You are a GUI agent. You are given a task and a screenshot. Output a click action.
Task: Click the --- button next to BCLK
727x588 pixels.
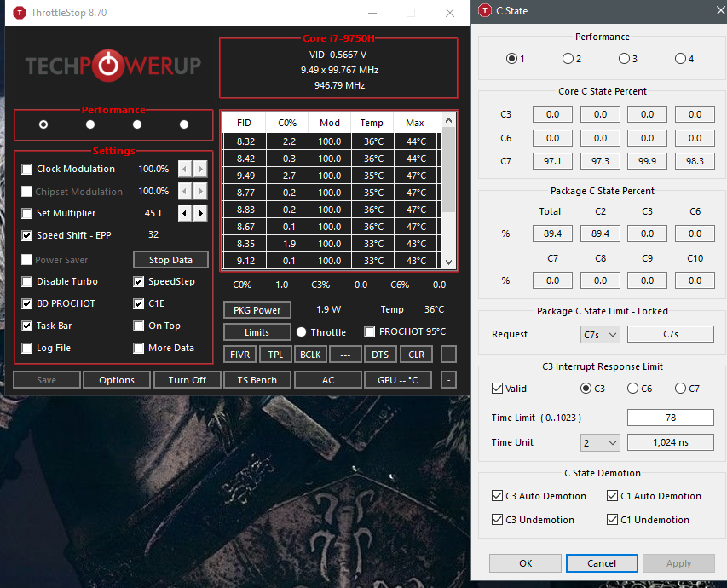click(x=345, y=355)
